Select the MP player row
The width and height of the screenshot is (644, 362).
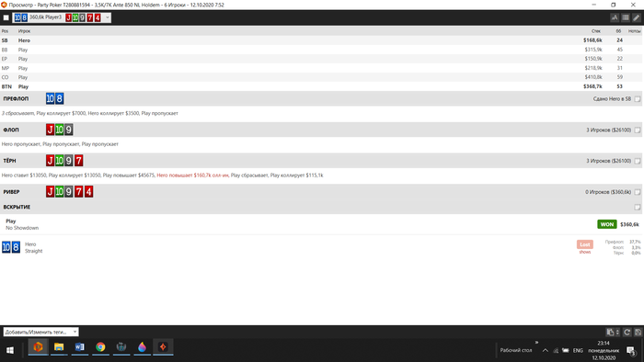(x=322, y=68)
